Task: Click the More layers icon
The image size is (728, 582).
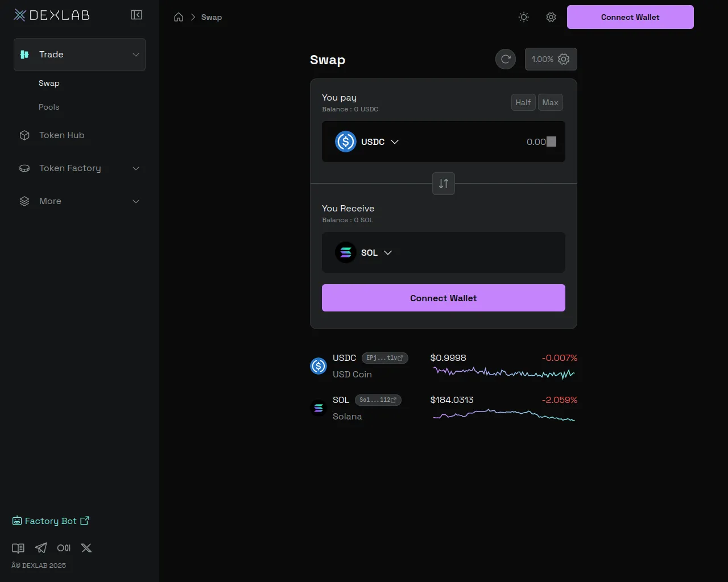Action: [x=24, y=201]
